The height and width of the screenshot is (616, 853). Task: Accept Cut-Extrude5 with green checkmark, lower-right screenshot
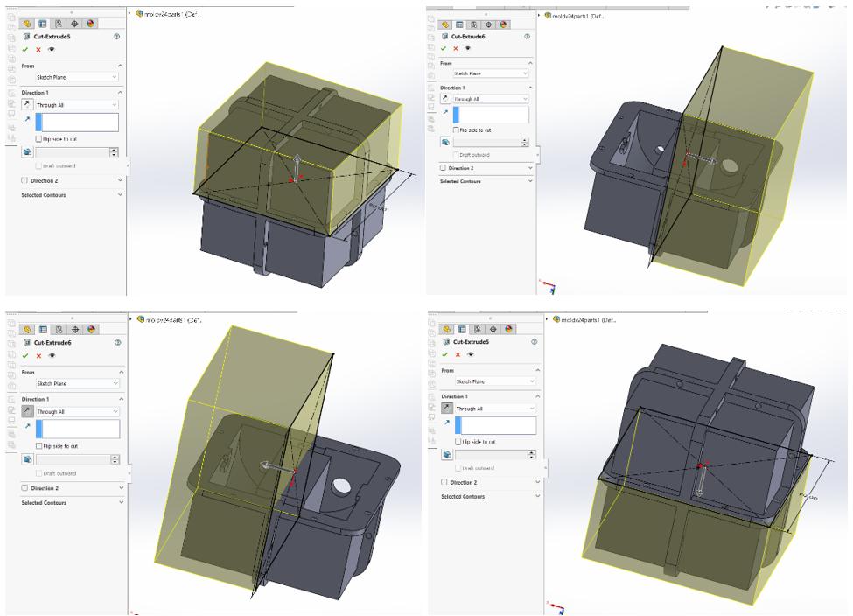point(444,354)
